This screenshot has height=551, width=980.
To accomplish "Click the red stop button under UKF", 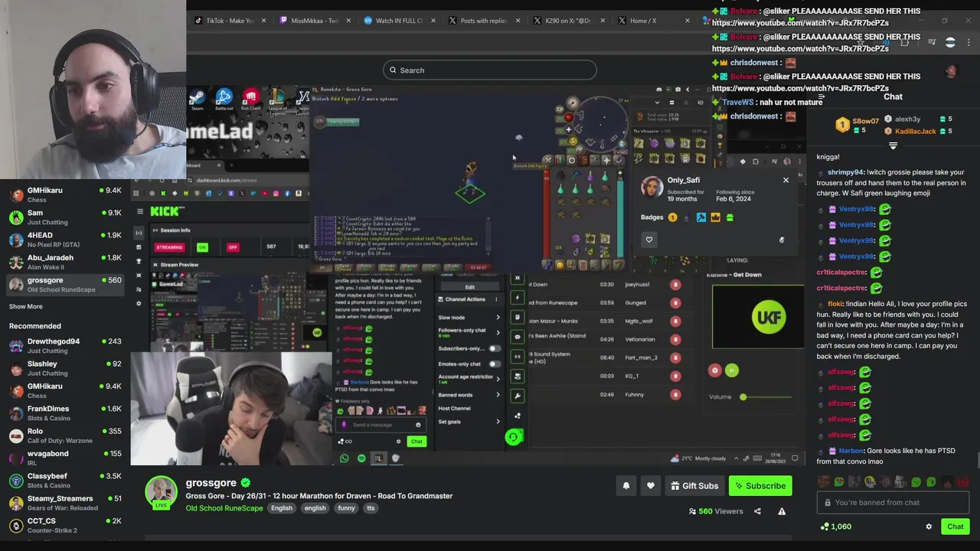I will point(715,370).
